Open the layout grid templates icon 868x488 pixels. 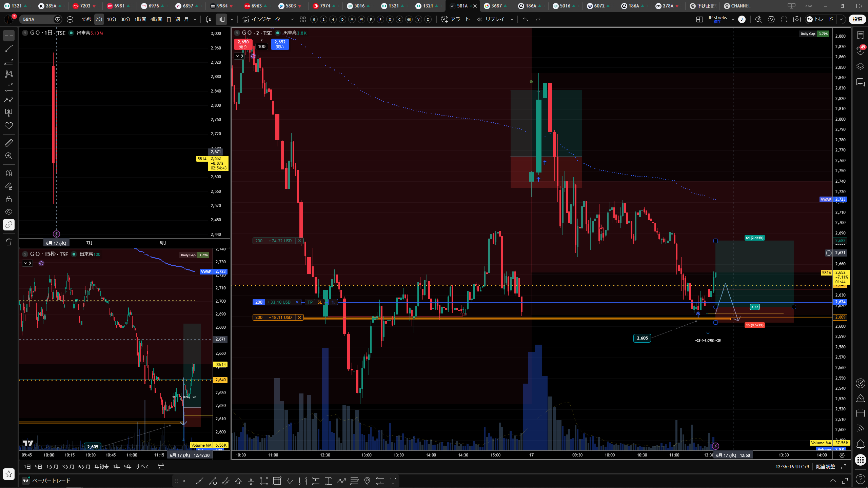click(303, 19)
